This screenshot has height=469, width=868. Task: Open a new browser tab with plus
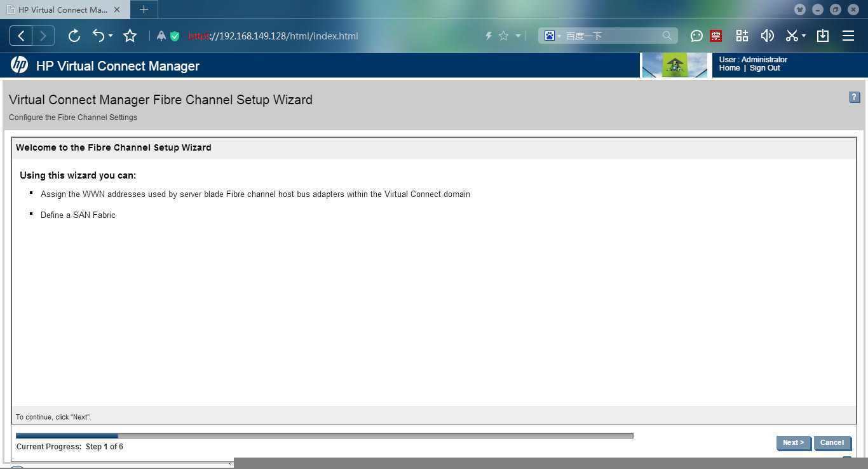[x=144, y=10]
